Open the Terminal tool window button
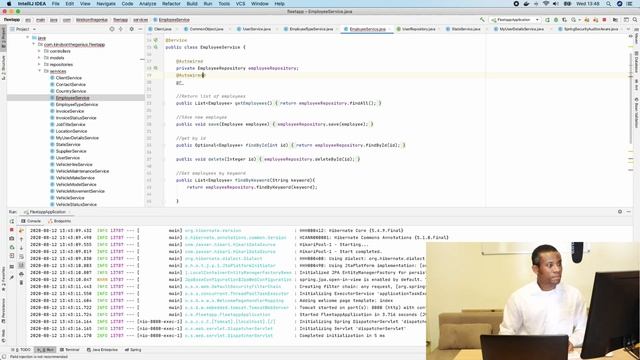Viewport: 640px width, 360px height. click(x=70, y=350)
